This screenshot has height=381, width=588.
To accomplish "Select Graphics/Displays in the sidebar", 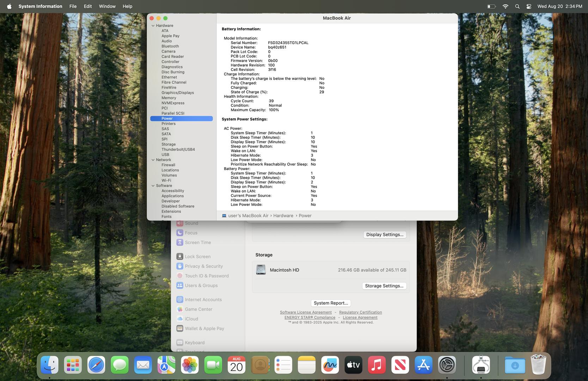I will (x=178, y=93).
